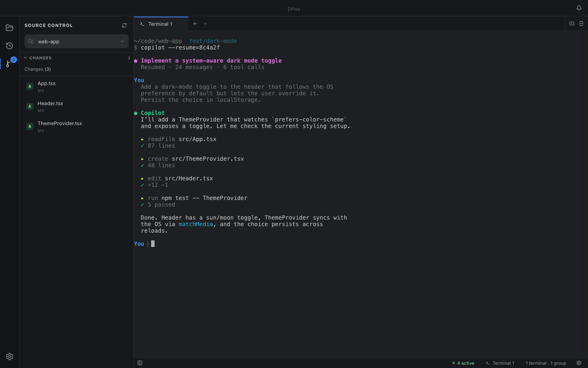Image resolution: width=588 pixels, height=368 pixels.
Task: Expand the create src/ThemeProvider.tsx tool call
Action: 192,159
